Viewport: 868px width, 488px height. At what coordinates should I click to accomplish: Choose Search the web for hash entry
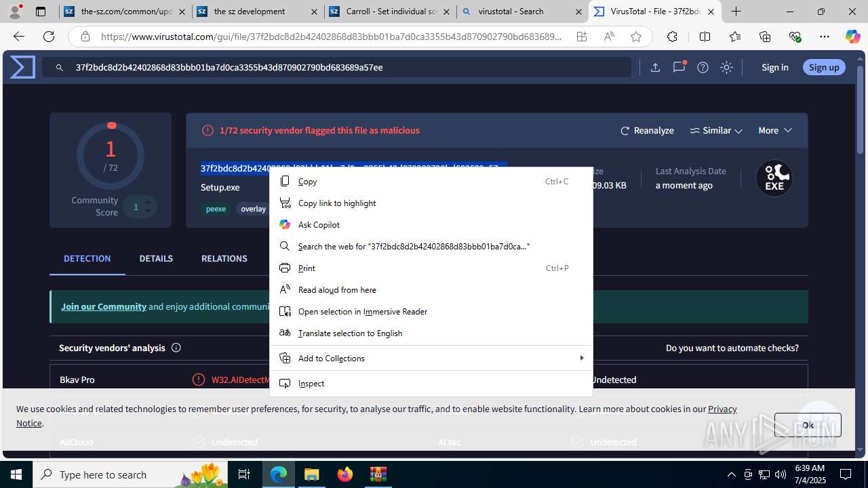[431, 246]
